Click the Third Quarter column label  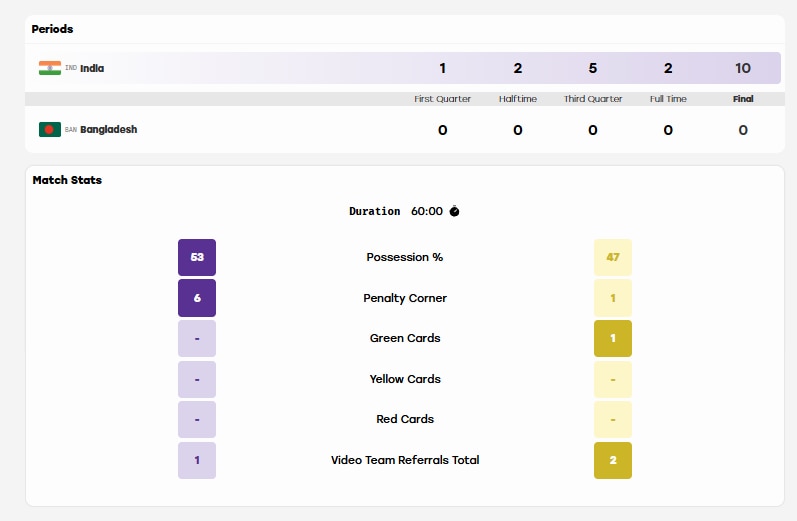coord(593,99)
